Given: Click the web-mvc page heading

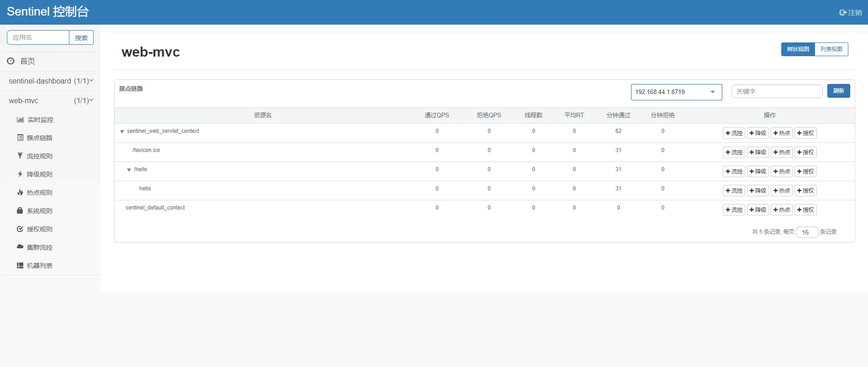Looking at the screenshot, I should click(x=151, y=52).
